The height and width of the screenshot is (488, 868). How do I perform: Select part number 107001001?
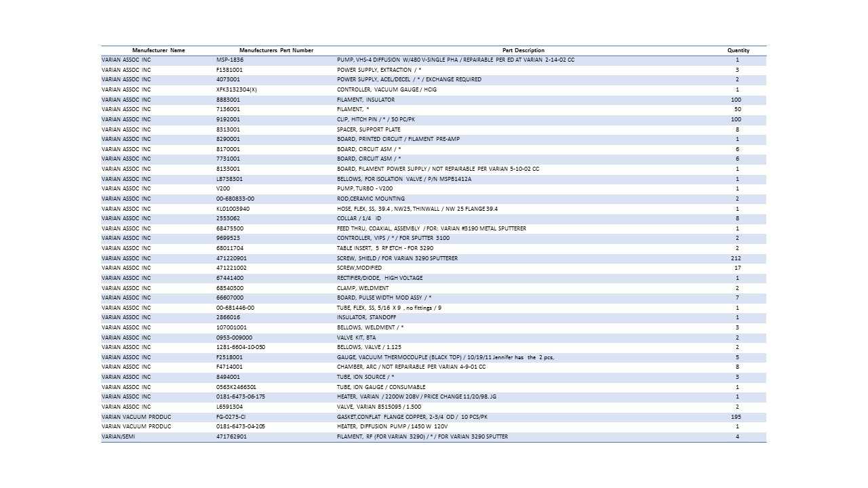(231, 327)
